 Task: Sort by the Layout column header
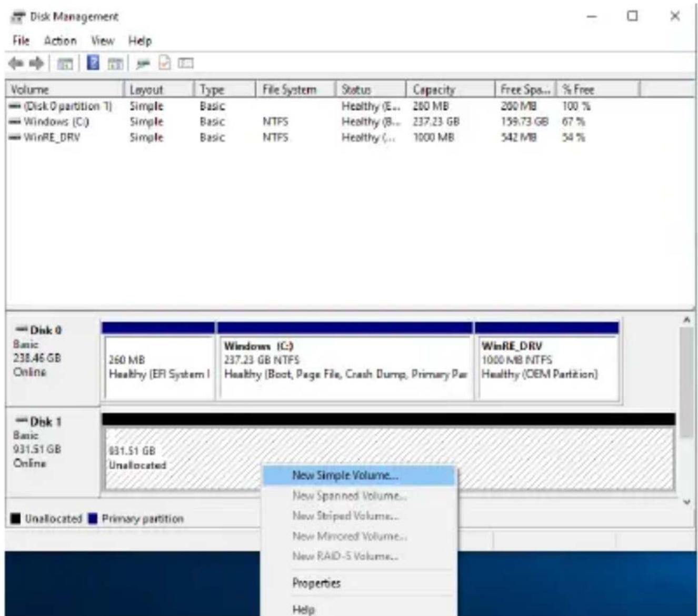[159, 90]
